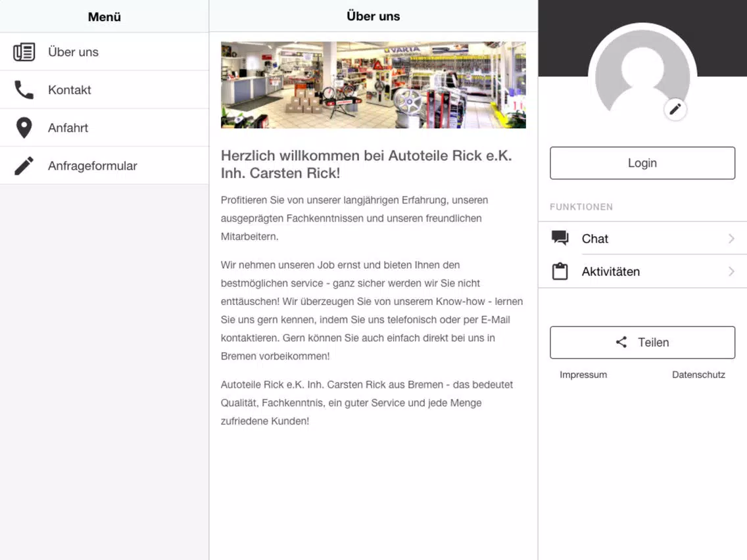Click the chat bubbles icon
Viewport: 747px width, 560px height.
pyautogui.click(x=560, y=238)
